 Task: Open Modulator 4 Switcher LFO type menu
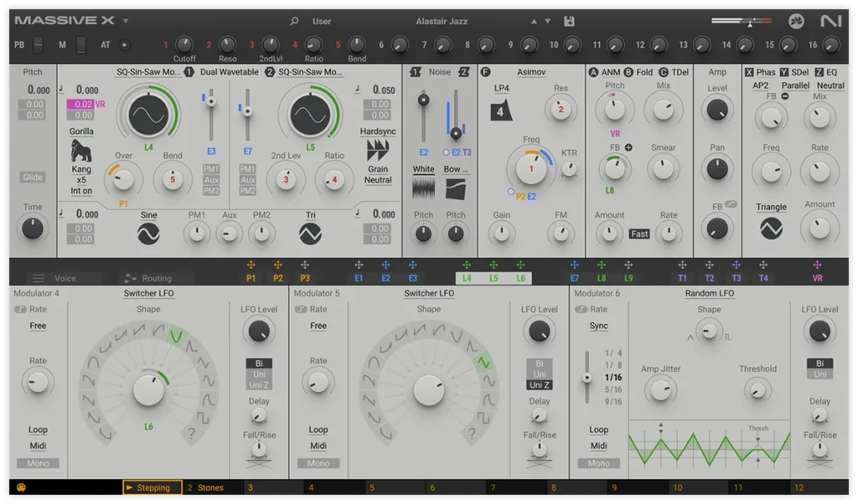pyautogui.click(x=148, y=293)
